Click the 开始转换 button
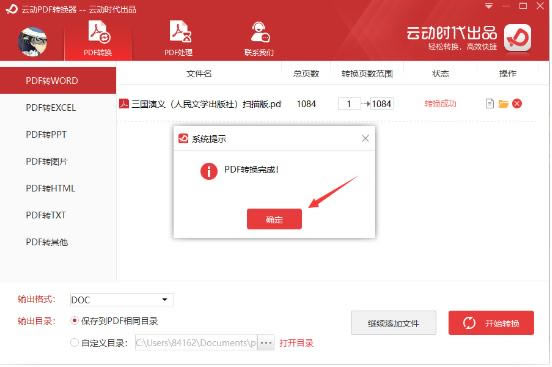Image resolution: width=552 pixels, height=367 pixels. 491,323
